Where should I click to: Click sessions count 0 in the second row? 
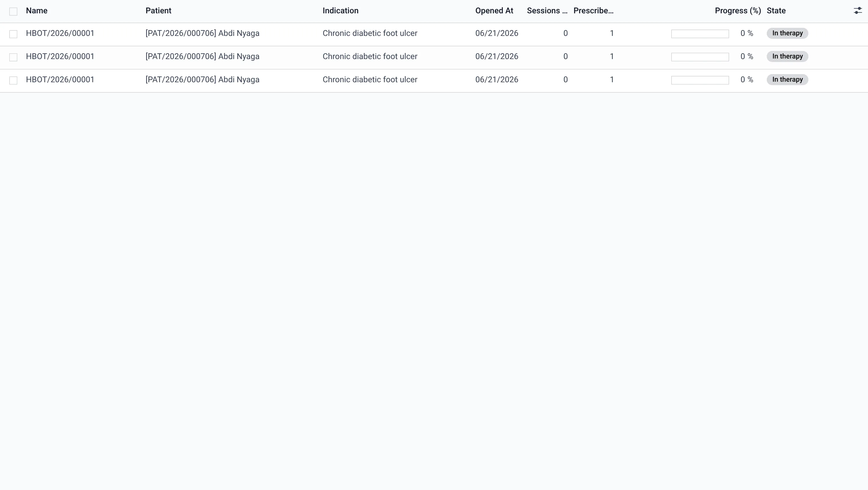[x=565, y=57]
